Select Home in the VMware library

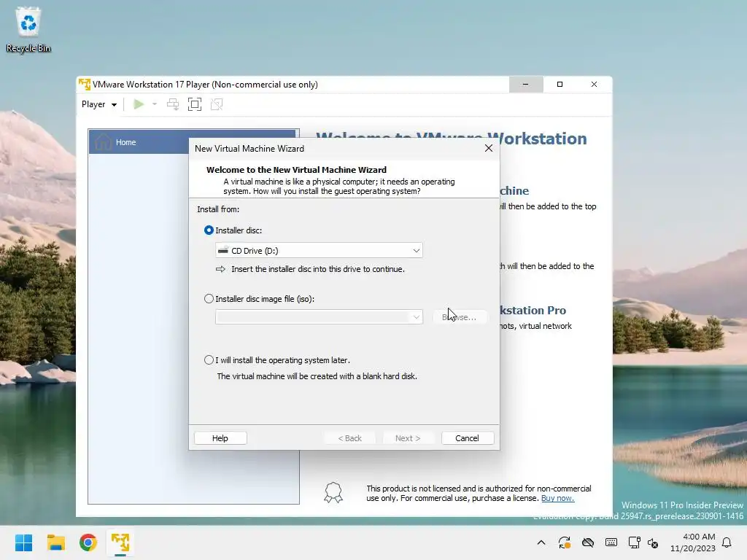(193, 142)
